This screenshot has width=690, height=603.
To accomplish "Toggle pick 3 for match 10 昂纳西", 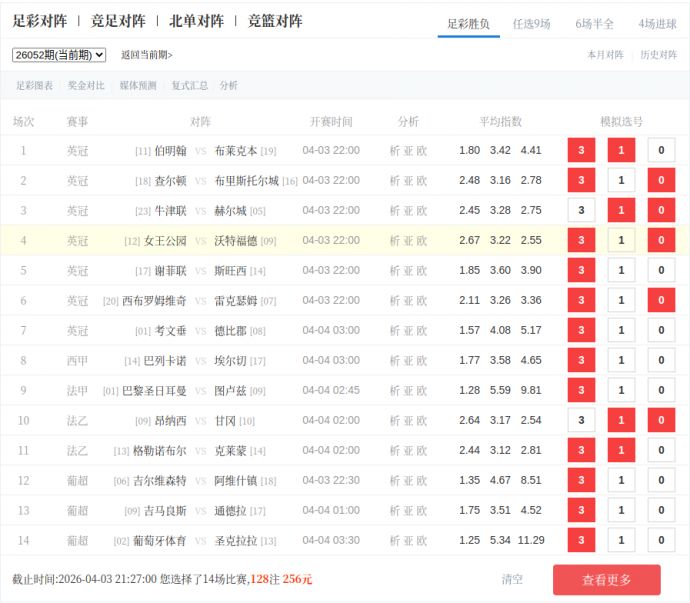I will point(581,420).
